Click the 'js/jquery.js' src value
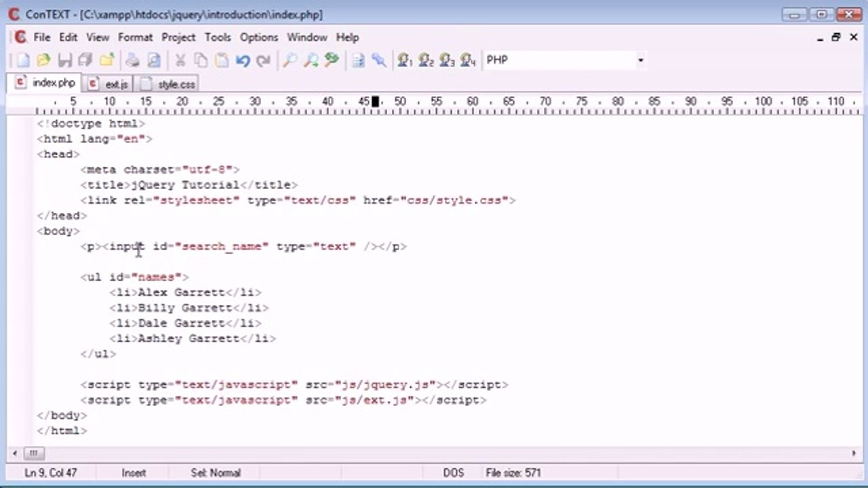The image size is (868, 488). [386, 385]
